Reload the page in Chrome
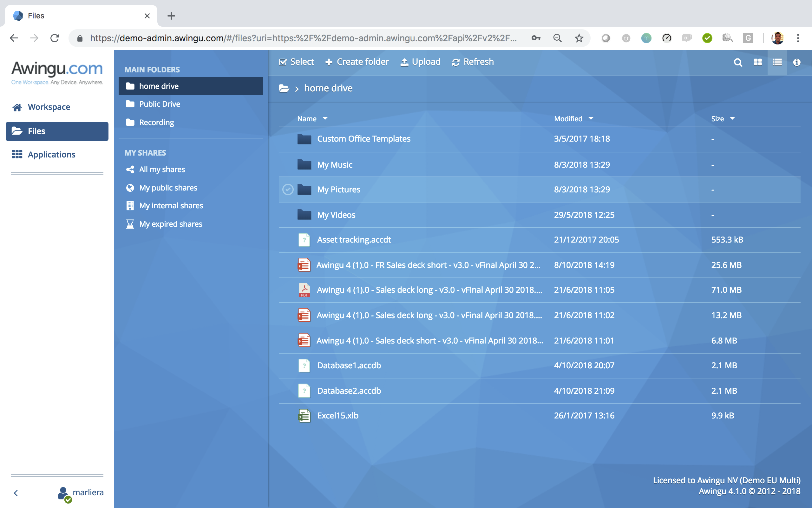Viewport: 812px width, 508px height. point(55,38)
